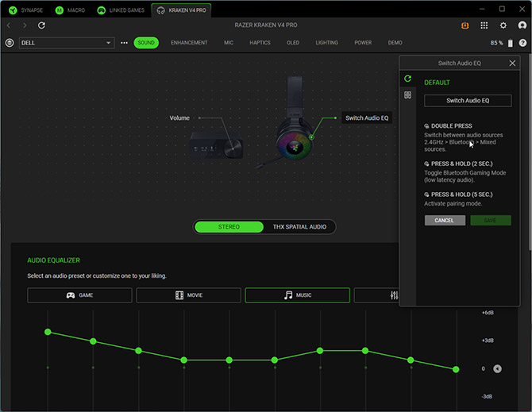Select the MOVIE equalizer preset
Screen dimensions: 532x412
(189, 295)
